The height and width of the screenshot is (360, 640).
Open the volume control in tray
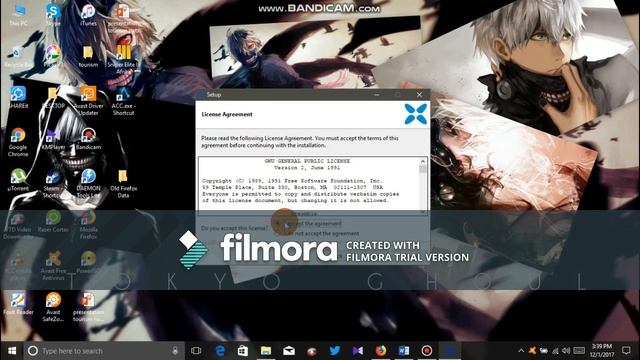coord(566,351)
